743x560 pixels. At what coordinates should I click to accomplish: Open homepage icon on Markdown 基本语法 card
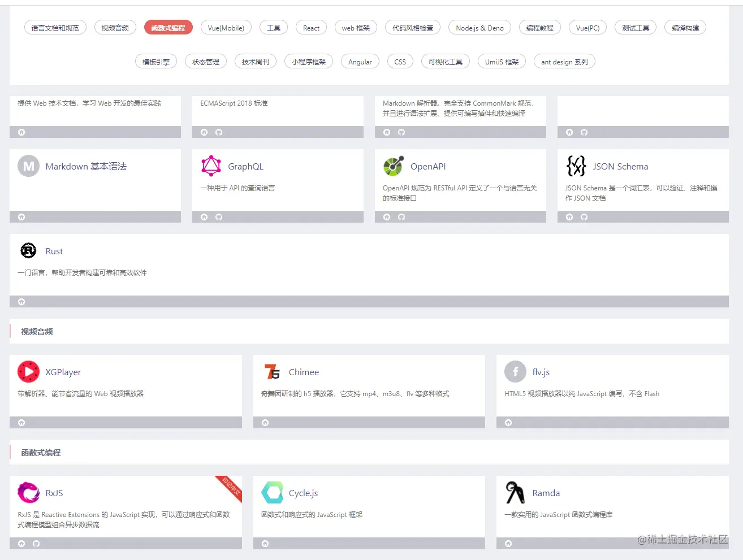pos(21,217)
